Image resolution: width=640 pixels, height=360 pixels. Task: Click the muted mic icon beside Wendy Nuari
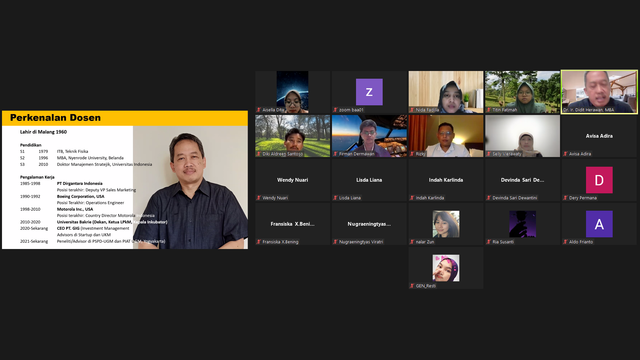click(x=258, y=198)
